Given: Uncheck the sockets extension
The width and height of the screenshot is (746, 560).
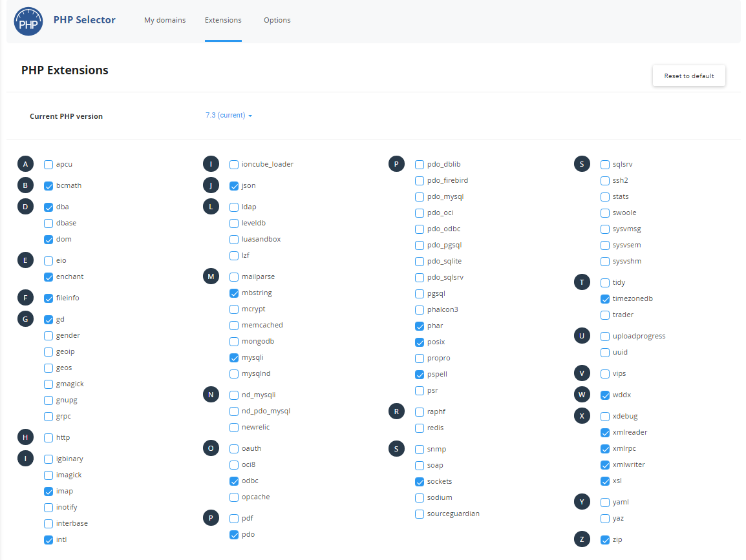Looking at the screenshot, I should (x=420, y=482).
